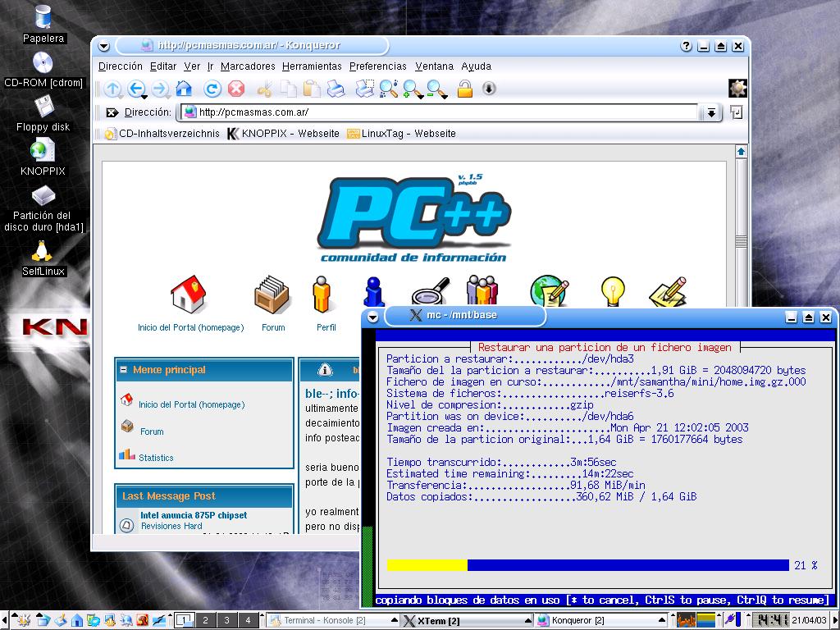Reload the page in Konqueror

pos(212,89)
